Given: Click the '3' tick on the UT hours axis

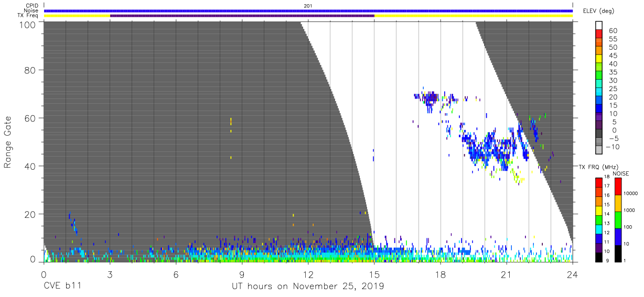Looking at the screenshot, I should (110, 274).
